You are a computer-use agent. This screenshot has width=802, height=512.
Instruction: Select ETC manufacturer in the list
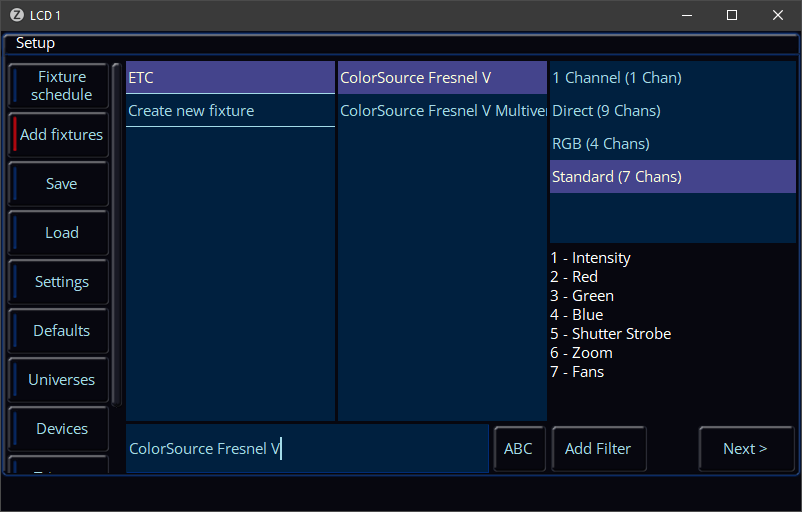tap(230, 78)
